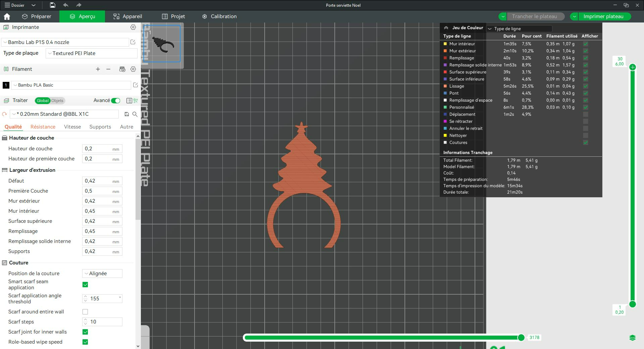Click search icon beside process preset
Image resolution: width=644 pixels, height=349 pixels.
[x=135, y=114]
